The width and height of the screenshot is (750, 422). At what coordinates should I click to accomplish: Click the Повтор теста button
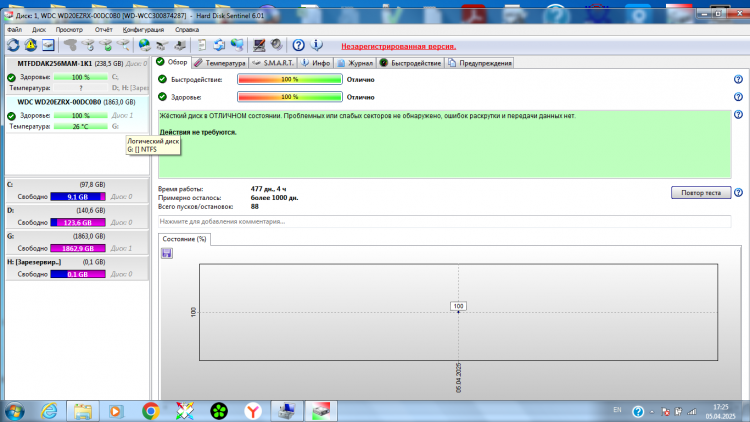701,192
